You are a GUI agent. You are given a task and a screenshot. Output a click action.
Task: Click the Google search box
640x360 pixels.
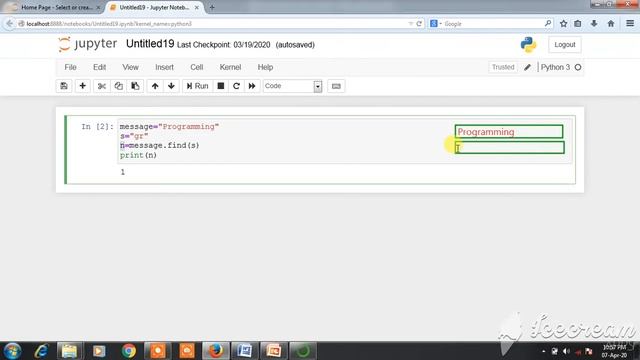pyautogui.click(x=492, y=24)
